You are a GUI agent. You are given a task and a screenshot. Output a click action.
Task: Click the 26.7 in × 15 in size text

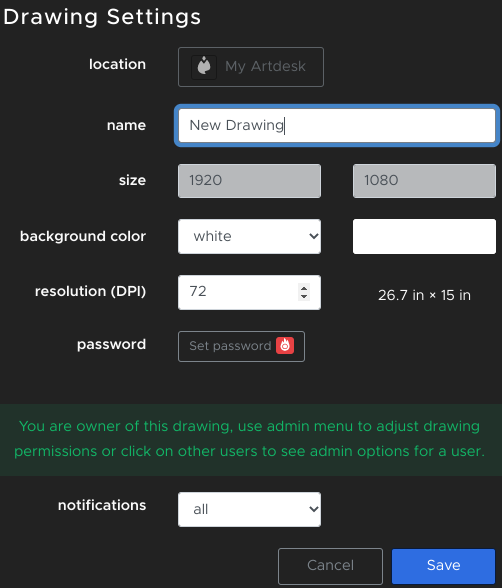(424, 296)
